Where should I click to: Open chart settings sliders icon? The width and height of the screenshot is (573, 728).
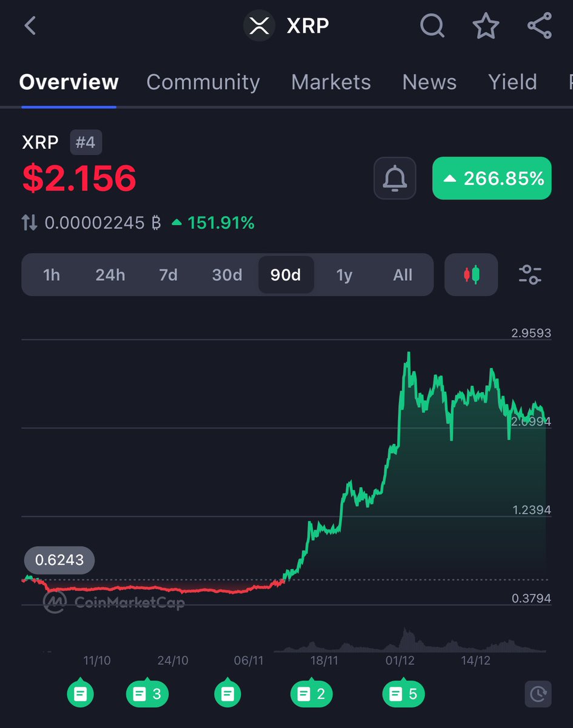[530, 275]
